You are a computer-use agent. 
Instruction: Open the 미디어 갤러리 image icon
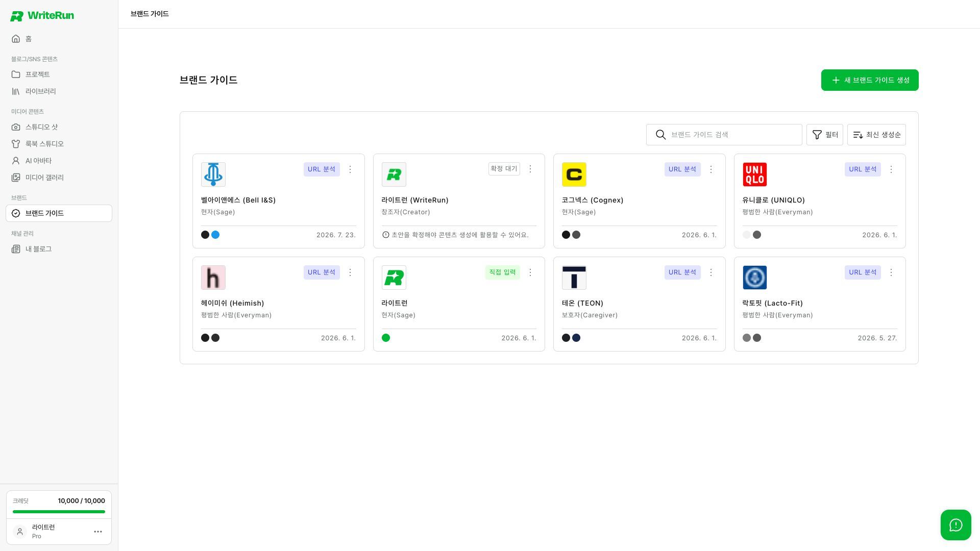pyautogui.click(x=16, y=178)
